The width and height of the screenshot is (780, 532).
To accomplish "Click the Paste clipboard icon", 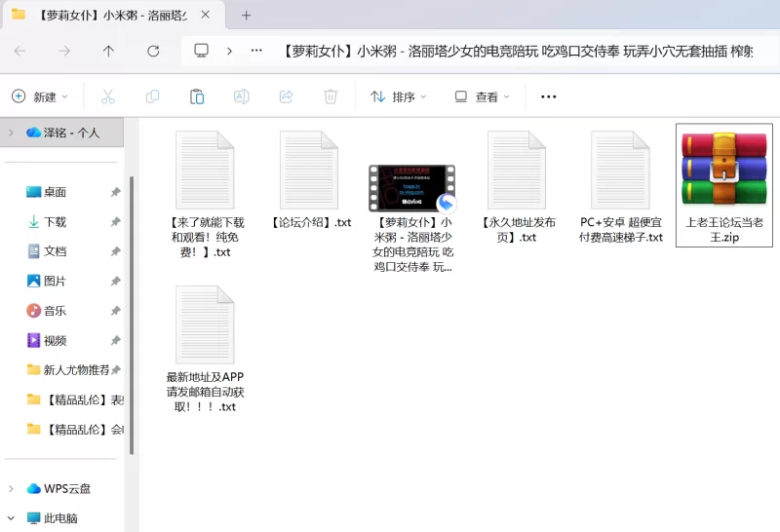I will 197,96.
